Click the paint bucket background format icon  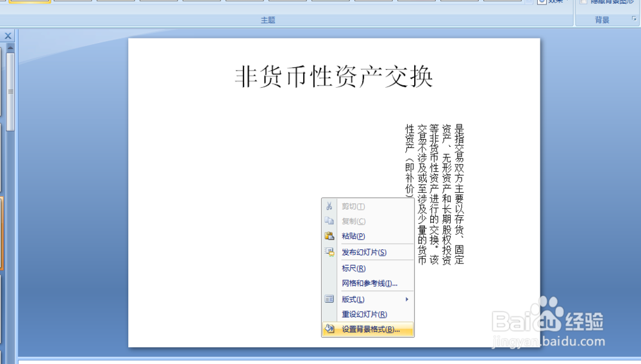point(329,329)
